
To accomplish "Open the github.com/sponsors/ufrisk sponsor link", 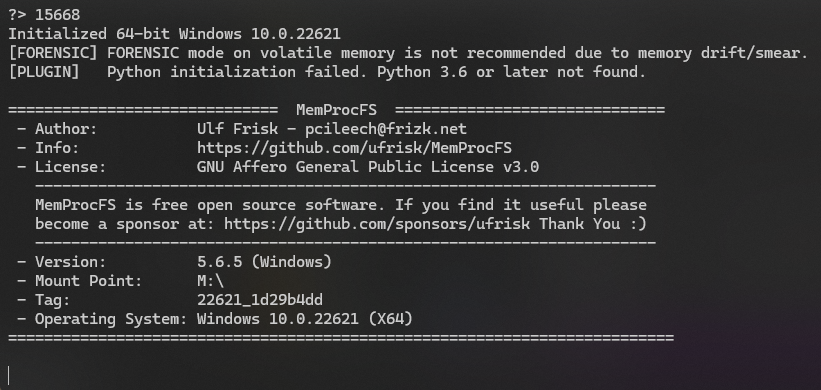I will 377,224.
